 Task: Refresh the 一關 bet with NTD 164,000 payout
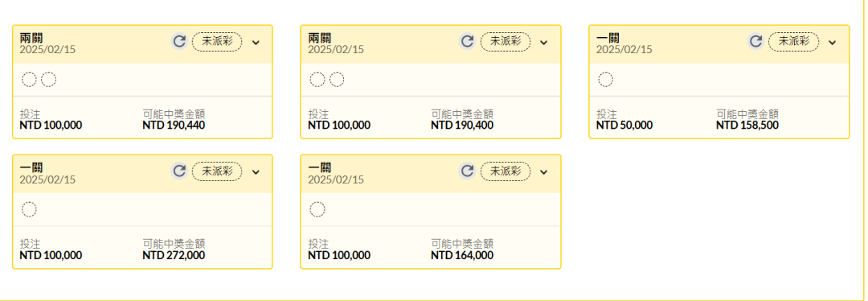coord(468,171)
